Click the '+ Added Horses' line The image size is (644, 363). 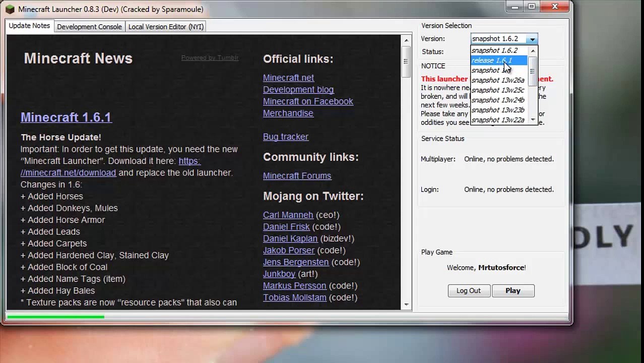[52, 196]
